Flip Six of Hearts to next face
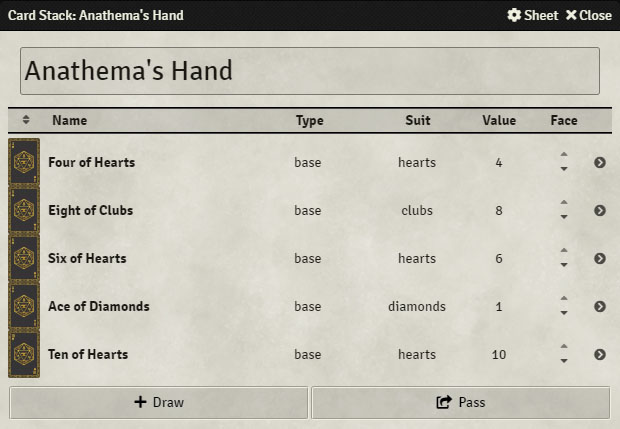The image size is (620, 429). [564, 250]
